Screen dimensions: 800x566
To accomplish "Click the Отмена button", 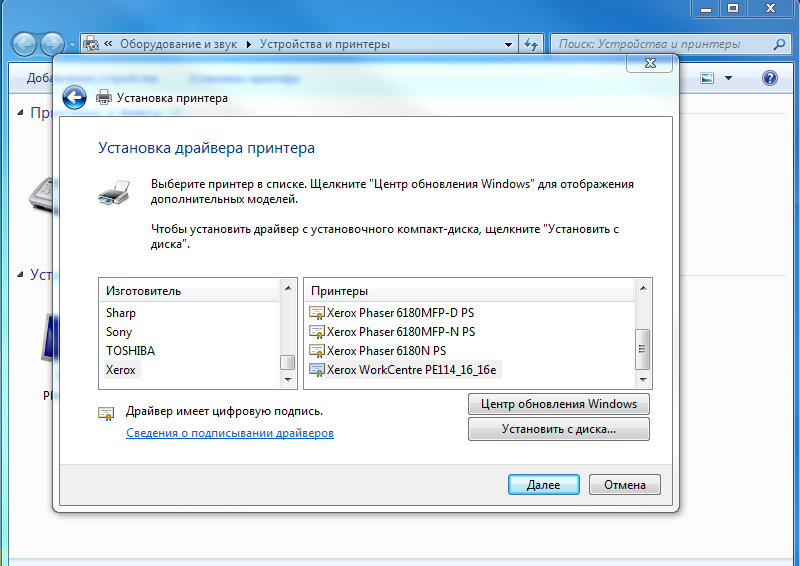I will click(x=625, y=484).
